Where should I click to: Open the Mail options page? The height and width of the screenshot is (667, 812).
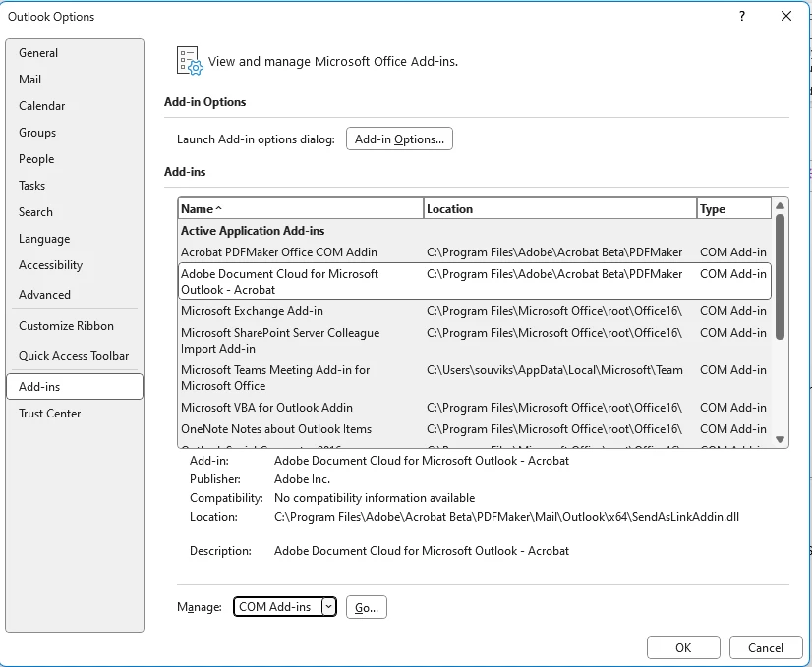[x=75, y=80]
